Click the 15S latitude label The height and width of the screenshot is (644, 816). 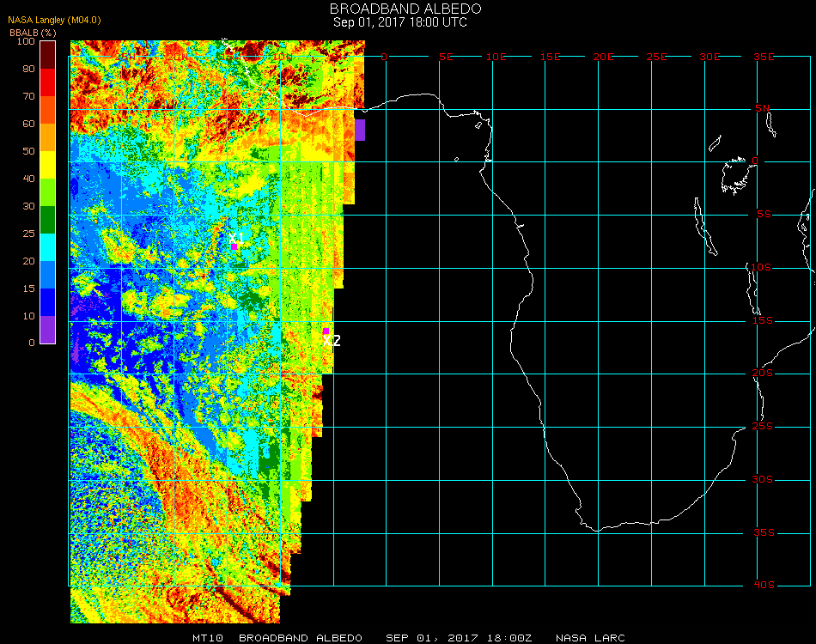click(x=763, y=320)
